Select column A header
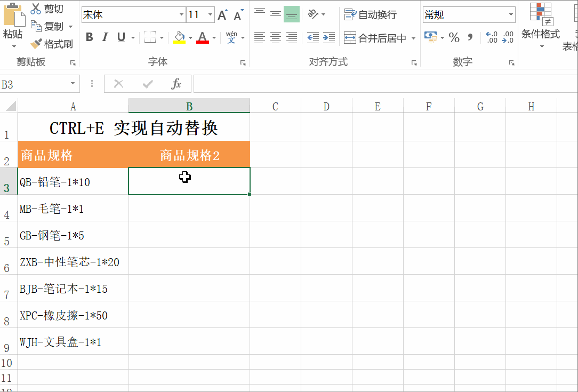 pos(73,106)
